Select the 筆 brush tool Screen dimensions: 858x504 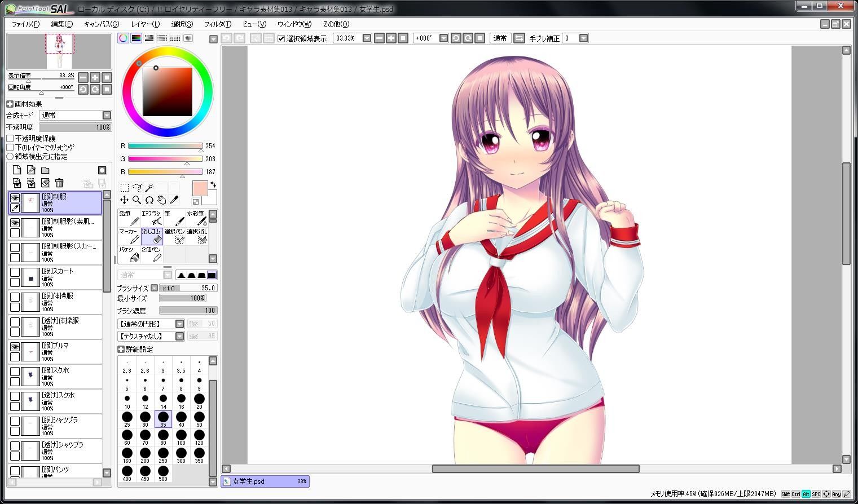tap(174, 219)
